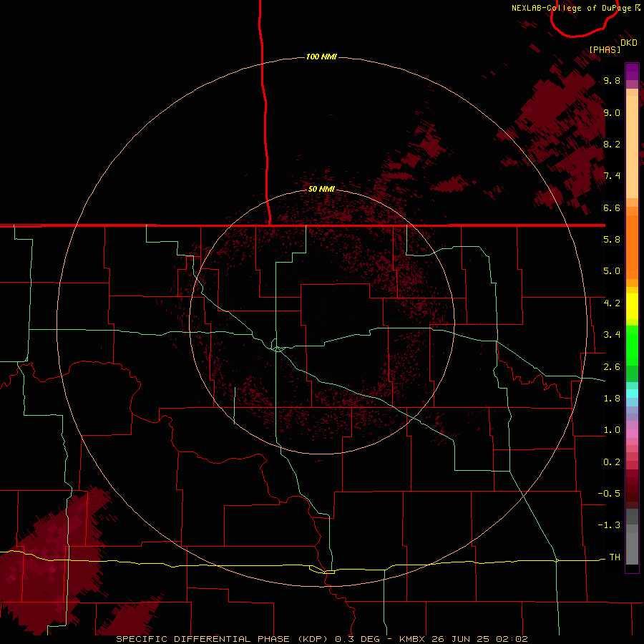Screen dimensions: 644x644
Task: Click the '26 JUN 25 02:02' timestamp
Action: tap(479, 639)
